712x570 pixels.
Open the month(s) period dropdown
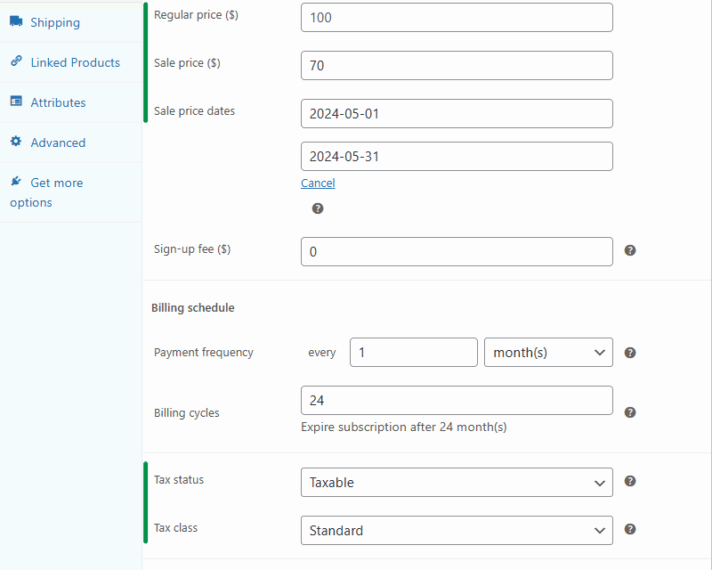click(548, 352)
